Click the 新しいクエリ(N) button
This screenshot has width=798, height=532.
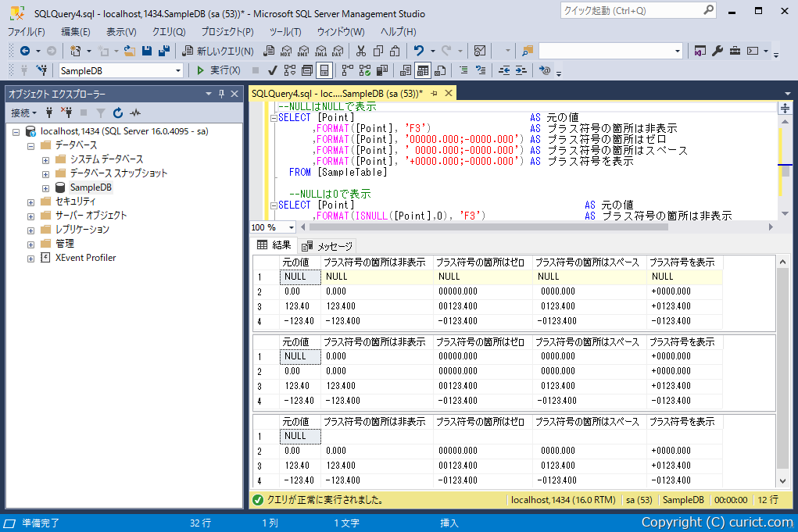click(218, 51)
